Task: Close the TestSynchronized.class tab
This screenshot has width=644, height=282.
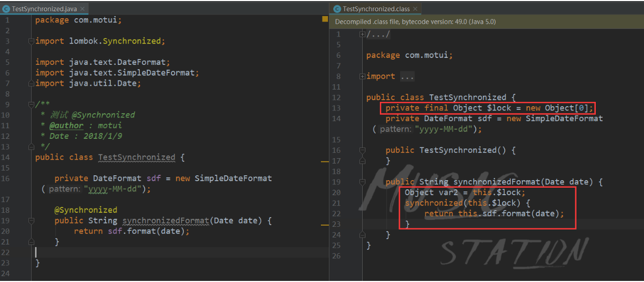Action: [x=415, y=9]
